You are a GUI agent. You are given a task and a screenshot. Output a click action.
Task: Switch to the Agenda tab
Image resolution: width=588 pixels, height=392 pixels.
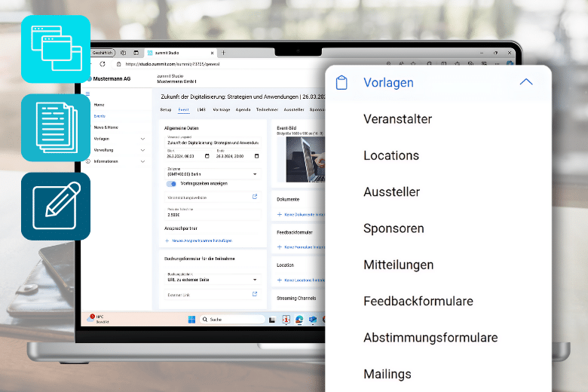click(243, 109)
